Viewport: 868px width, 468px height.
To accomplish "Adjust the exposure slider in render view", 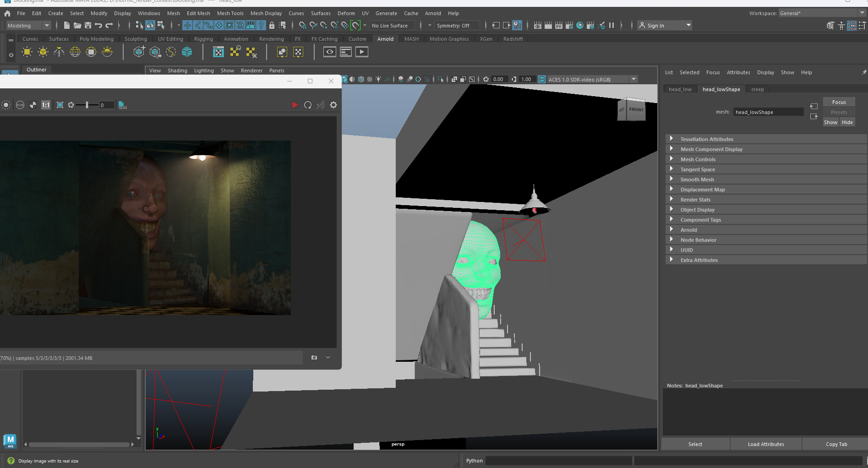I will click(87, 105).
